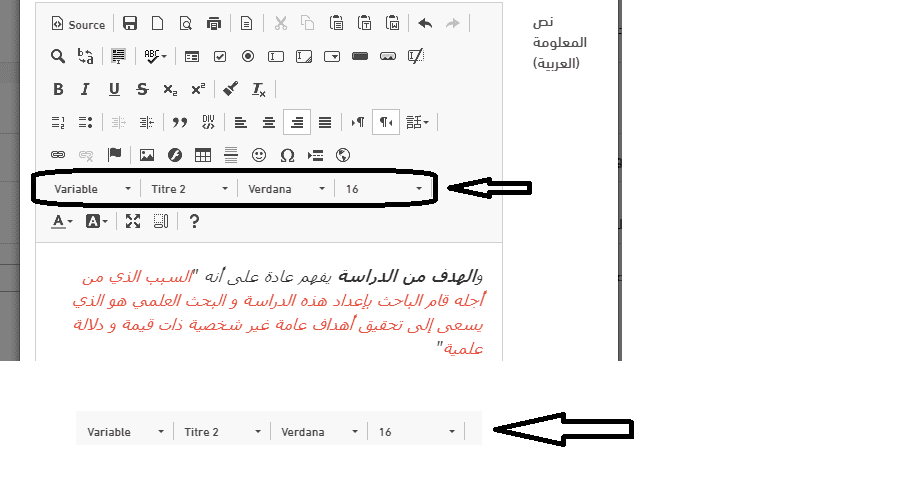Insert a Selection Field form element
The width and height of the screenshot is (915, 494).
tap(332, 56)
